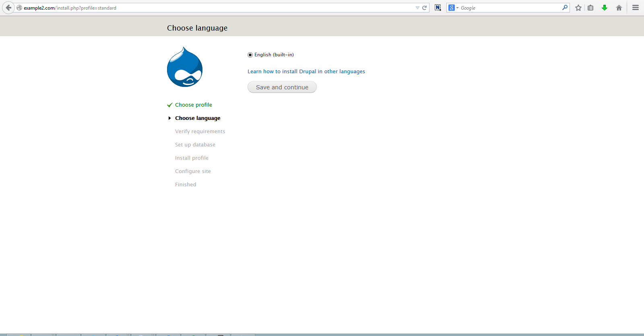
Task: Focus the Google search field
Action: click(x=510, y=8)
